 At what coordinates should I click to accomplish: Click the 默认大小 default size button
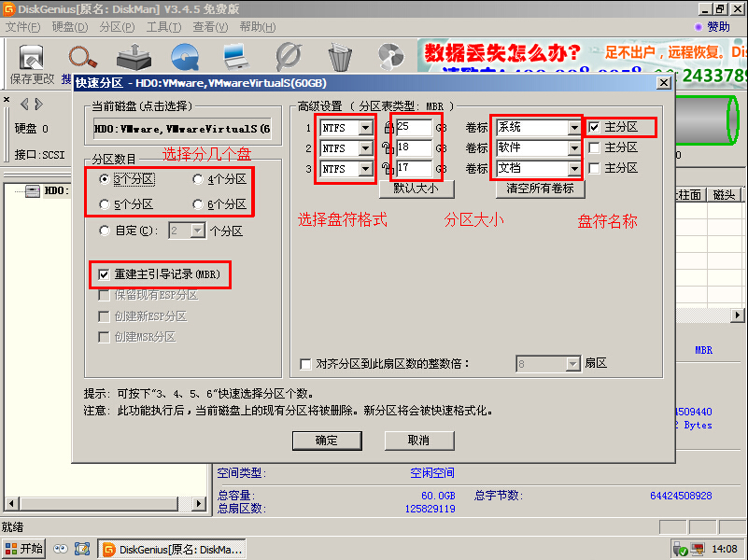[x=416, y=189]
